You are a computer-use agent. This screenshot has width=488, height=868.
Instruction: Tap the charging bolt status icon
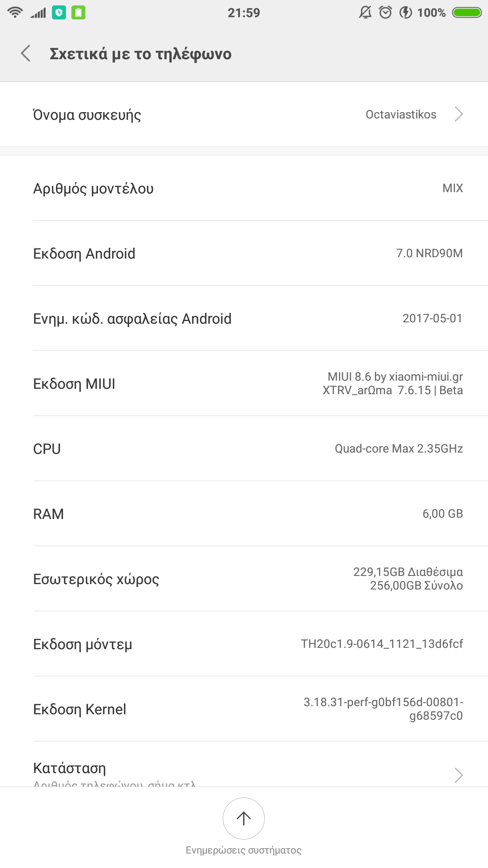click(x=405, y=13)
